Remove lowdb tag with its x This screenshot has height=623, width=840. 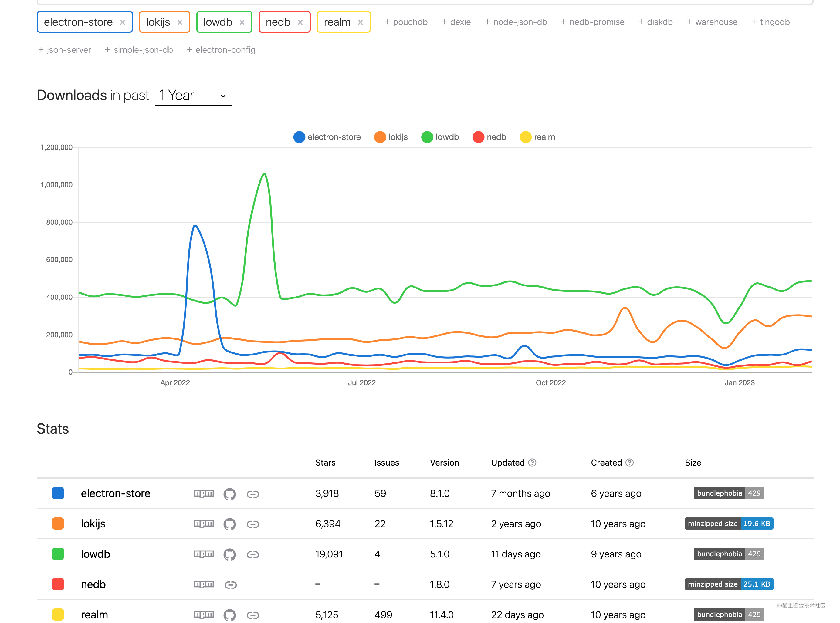point(242,22)
